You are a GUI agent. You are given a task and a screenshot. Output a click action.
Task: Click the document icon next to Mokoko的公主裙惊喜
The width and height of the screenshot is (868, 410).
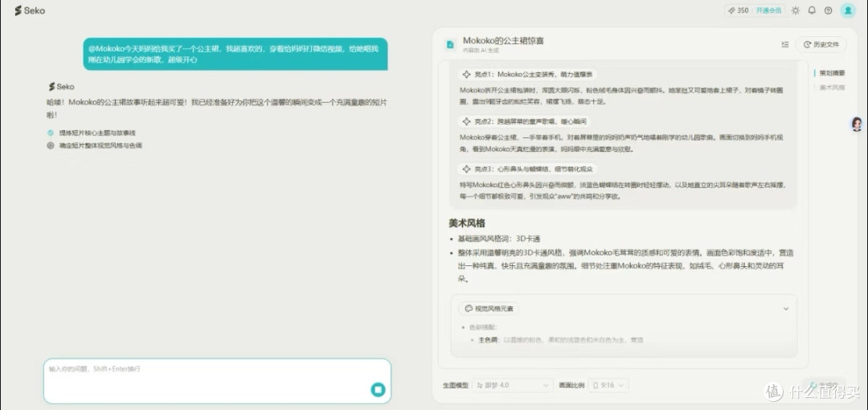pos(451,44)
